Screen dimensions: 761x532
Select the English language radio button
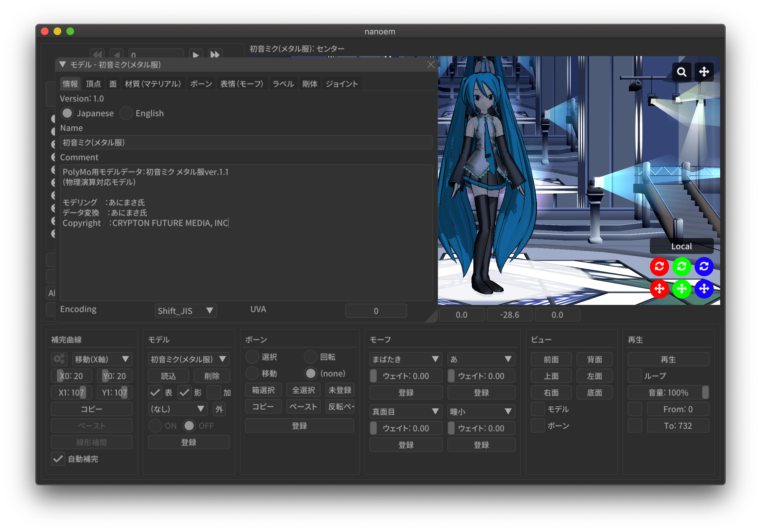pos(126,113)
